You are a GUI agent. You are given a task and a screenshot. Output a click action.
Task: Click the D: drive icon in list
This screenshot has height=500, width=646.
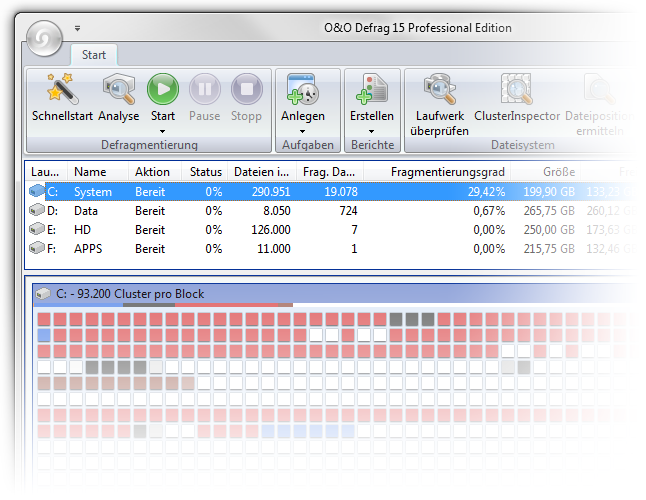click(37, 210)
